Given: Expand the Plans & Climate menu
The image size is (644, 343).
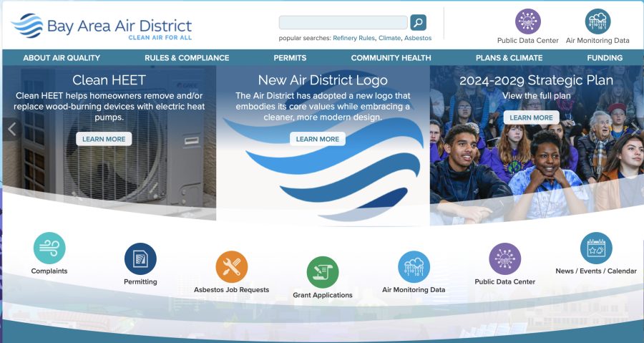Looking at the screenshot, I should [x=509, y=58].
